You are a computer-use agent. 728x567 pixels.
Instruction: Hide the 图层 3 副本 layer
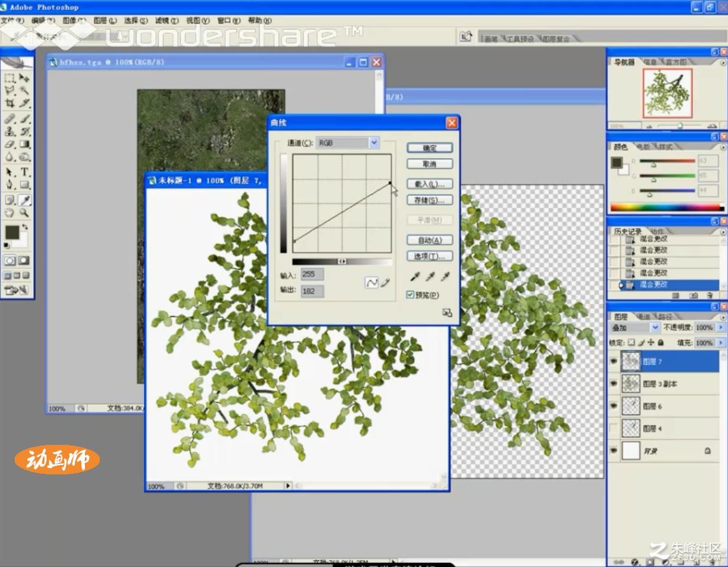coord(614,384)
